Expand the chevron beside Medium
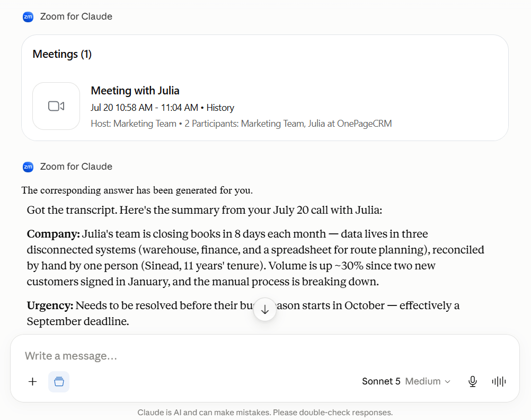Viewport: 531px width, 420px height. (448, 382)
